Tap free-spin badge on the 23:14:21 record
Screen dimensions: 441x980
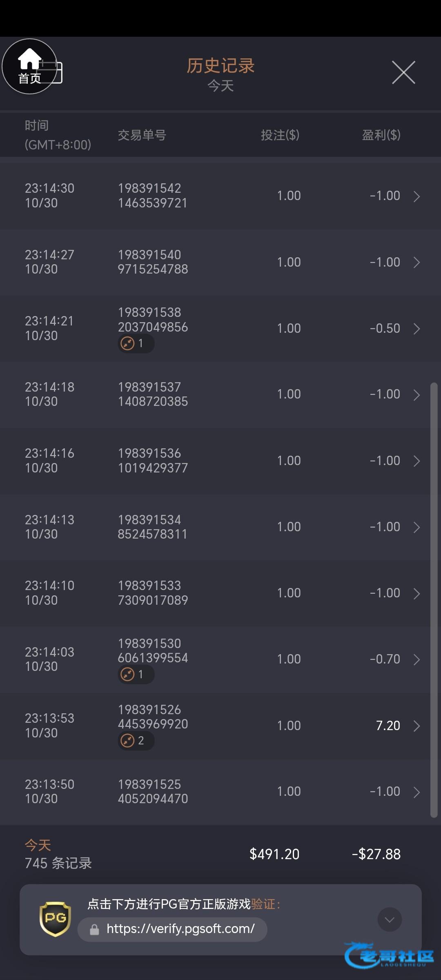tap(136, 343)
